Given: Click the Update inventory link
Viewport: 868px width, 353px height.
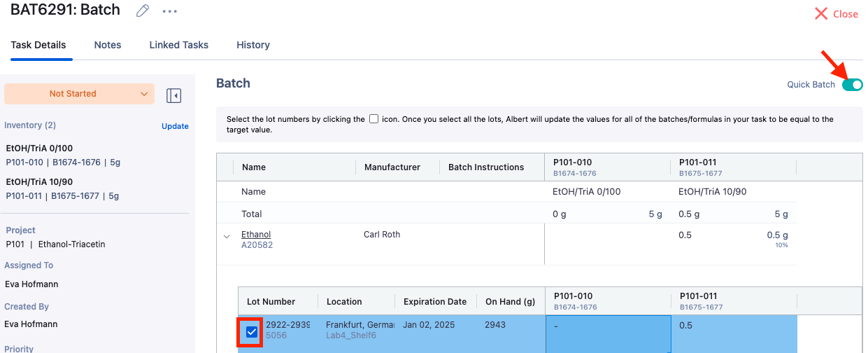Looking at the screenshot, I should click(x=175, y=126).
